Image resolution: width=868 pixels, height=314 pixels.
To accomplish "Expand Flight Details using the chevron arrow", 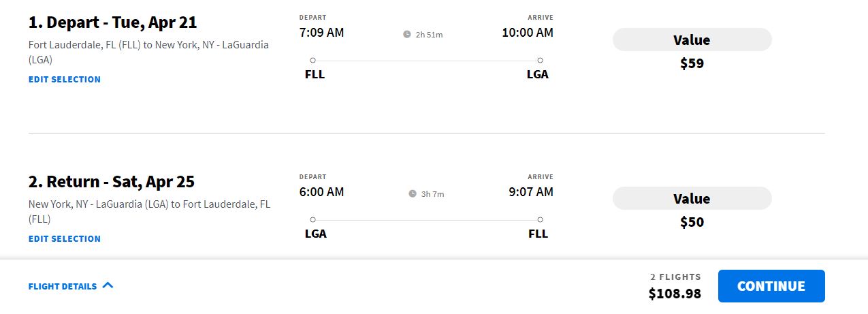I will [108, 285].
